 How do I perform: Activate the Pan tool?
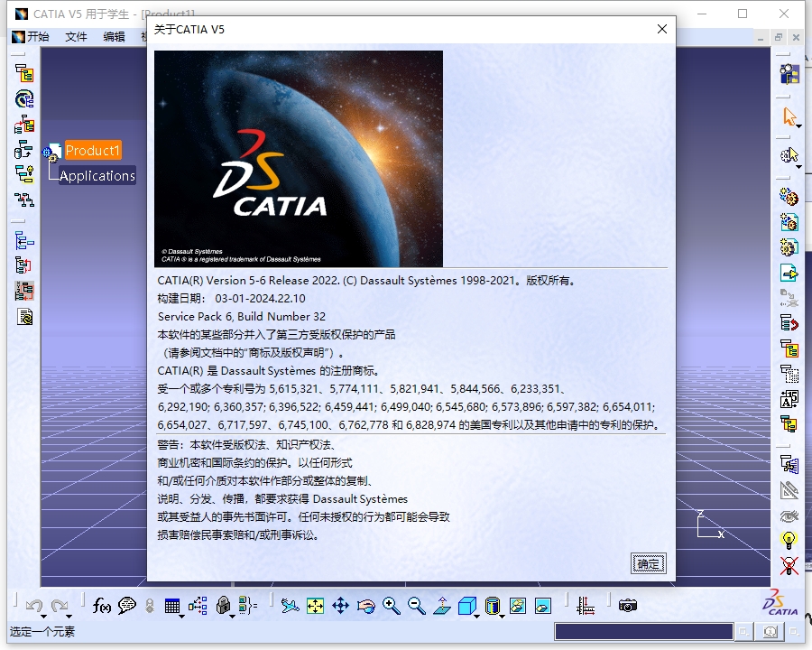pos(339,604)
